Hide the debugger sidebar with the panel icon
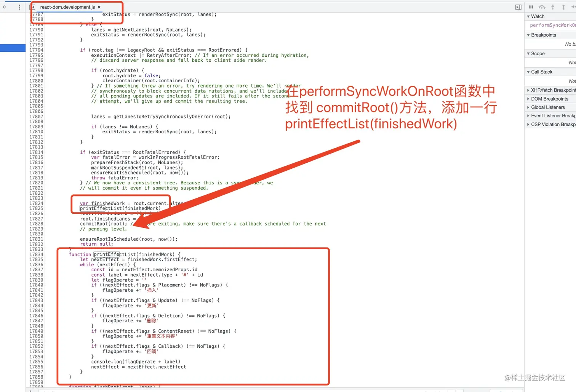 (x=518, y=7)
